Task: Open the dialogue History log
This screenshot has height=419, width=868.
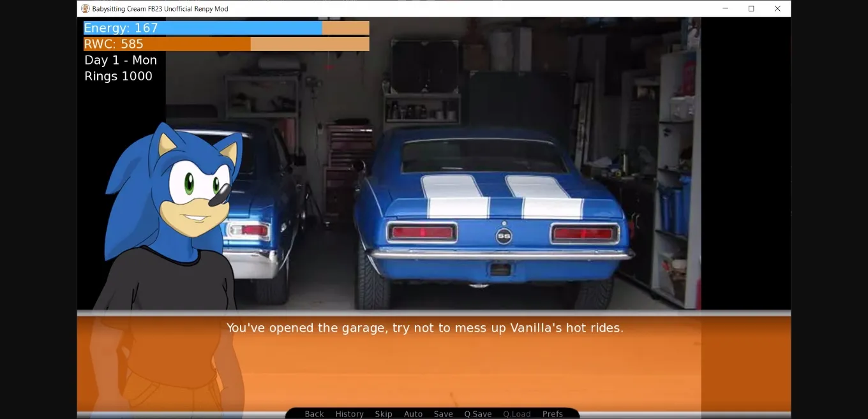Action: pos(349,414)
